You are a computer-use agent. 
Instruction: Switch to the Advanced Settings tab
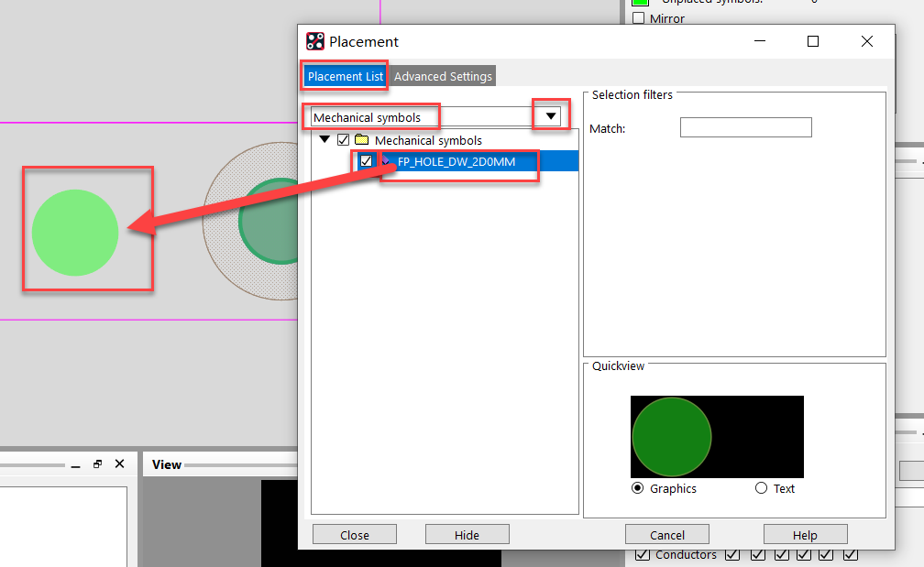click(443, 76)
